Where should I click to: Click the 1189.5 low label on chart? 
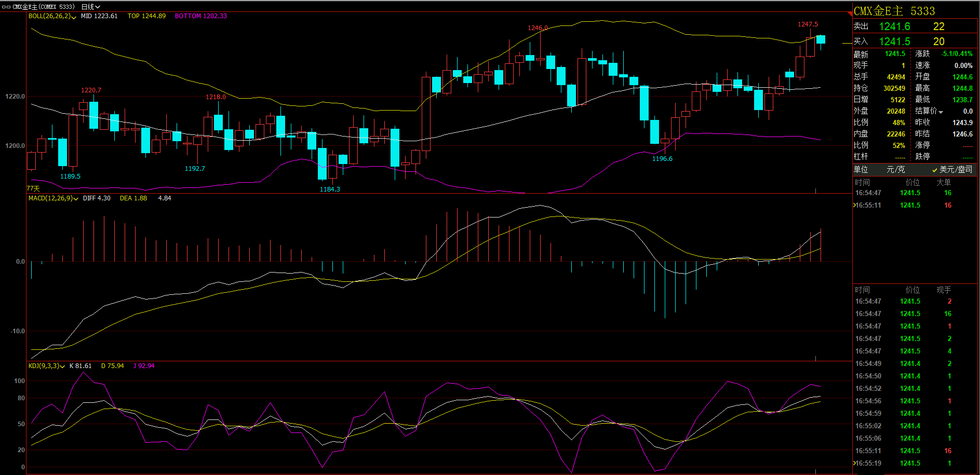pyautogui.click(x=70, y=177)
